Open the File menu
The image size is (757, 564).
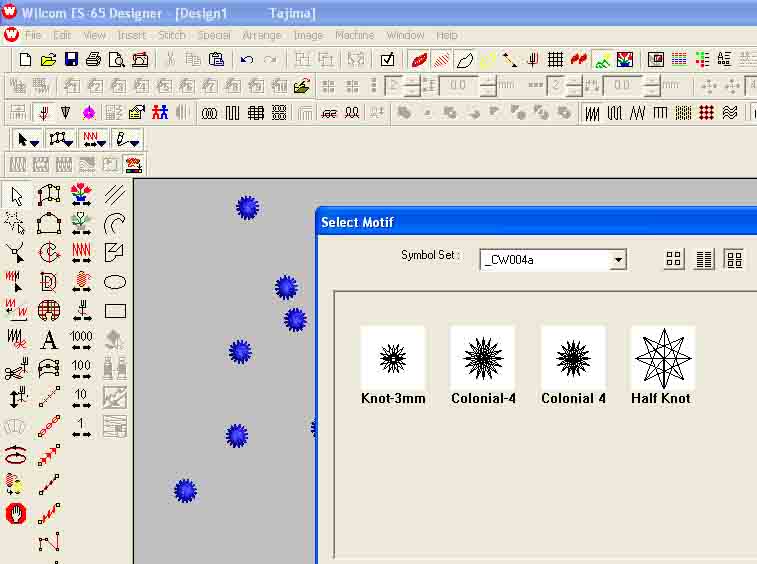(34, 35)
